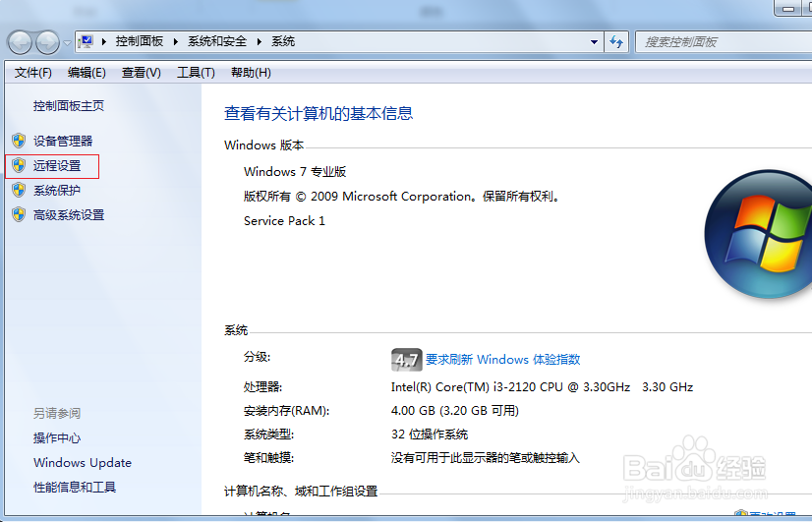This screenshot has width=812, height=522.
Task: Expand arrow before 控制面板 in breadcrumb
Action: [x=104, y=42]
